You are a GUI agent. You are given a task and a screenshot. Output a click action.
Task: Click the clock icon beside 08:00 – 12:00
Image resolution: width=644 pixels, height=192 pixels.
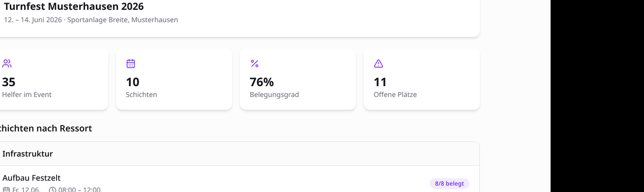(53, 190)
